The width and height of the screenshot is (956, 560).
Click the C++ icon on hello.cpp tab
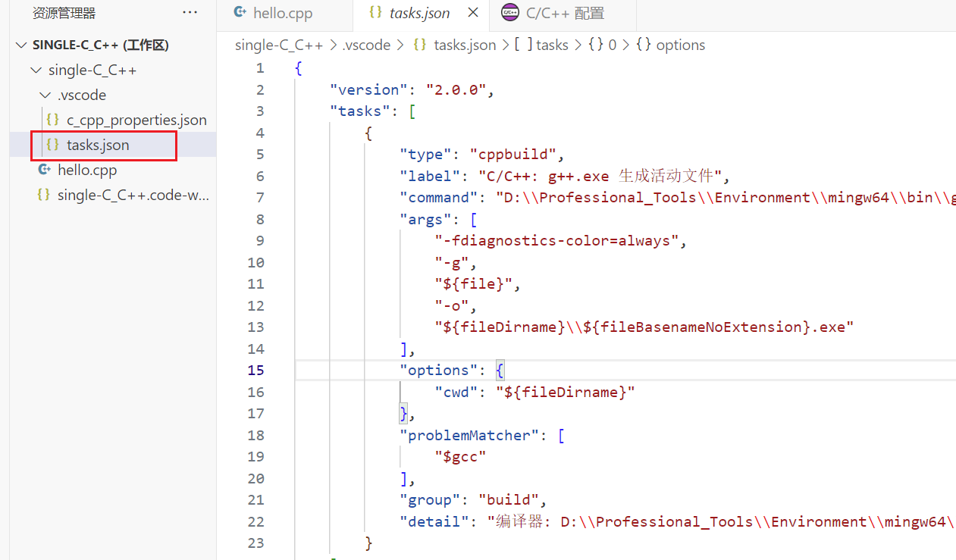(x=240, y=13)
